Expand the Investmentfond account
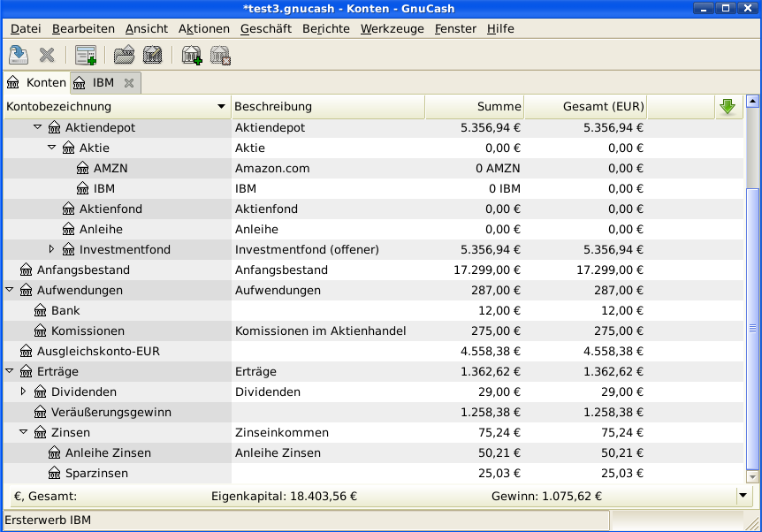The image size is (762, 532). tap(51, 249)
